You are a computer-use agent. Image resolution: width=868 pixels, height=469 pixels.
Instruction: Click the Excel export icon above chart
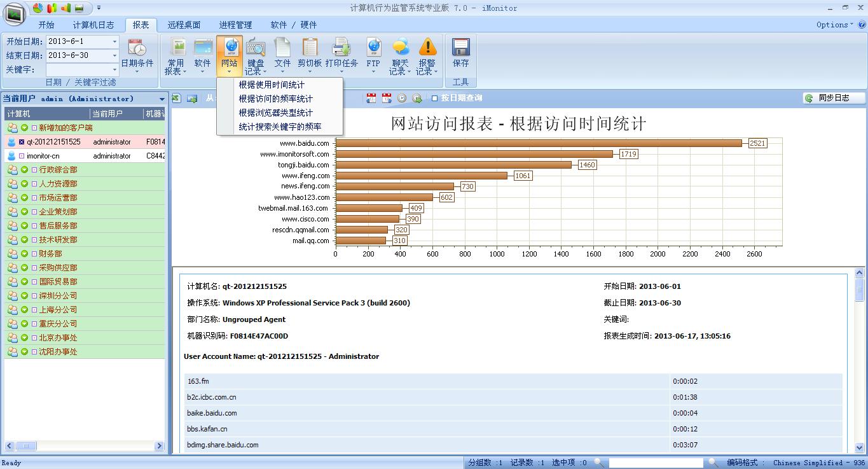pos(177,98)
